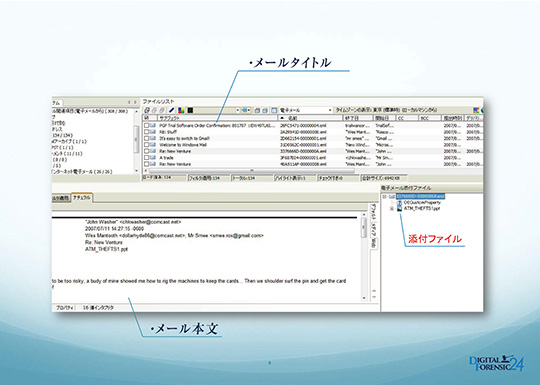Screen dimensions: 540x385
Task: Toggle the checkbox next to 'RE: Stuff'
Action: 147,132
